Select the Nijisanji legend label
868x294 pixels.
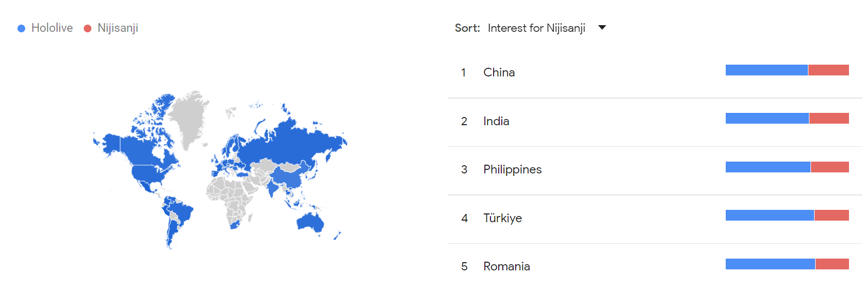[x=118, y=28]
